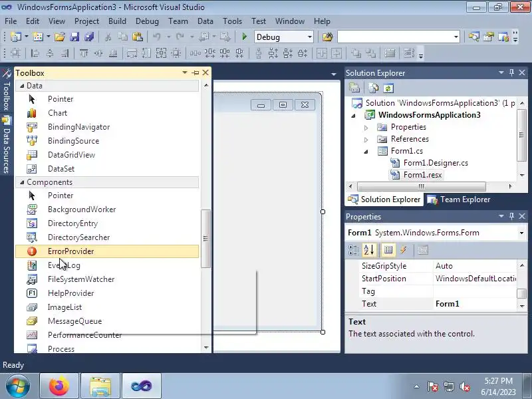Click the StartPosition property value
This screenshot has width=532, height=399.
coord(475,279)
